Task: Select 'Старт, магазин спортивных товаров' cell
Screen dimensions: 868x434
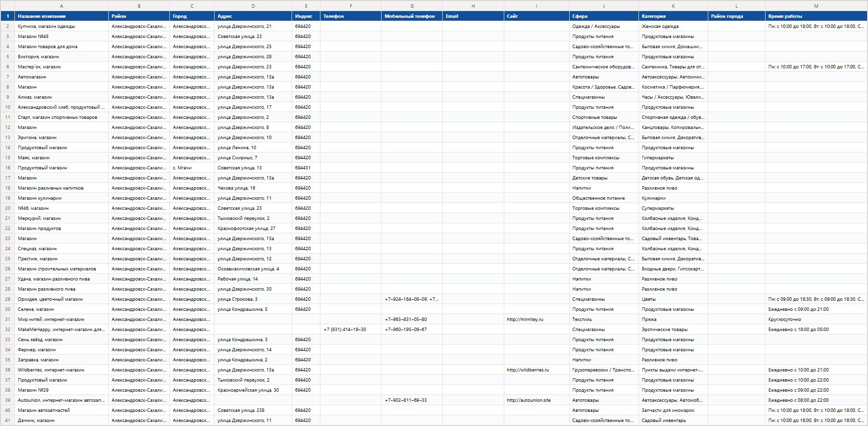Action: pyautogui.click(x=62, y=117)
